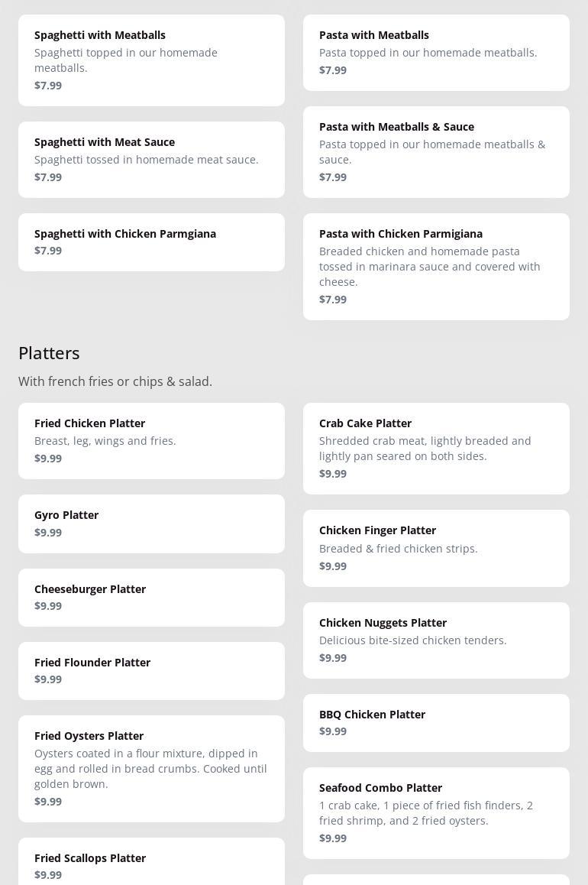Choose Spaghetti with Chicken Parmgiana
This screenshot has width=588, height=885.
pos(151,242)
